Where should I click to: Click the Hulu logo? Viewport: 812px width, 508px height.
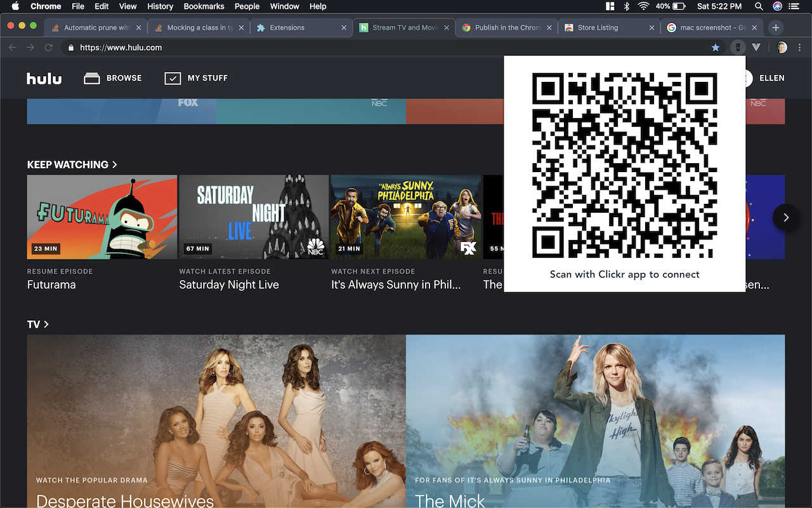click(44, 79)
